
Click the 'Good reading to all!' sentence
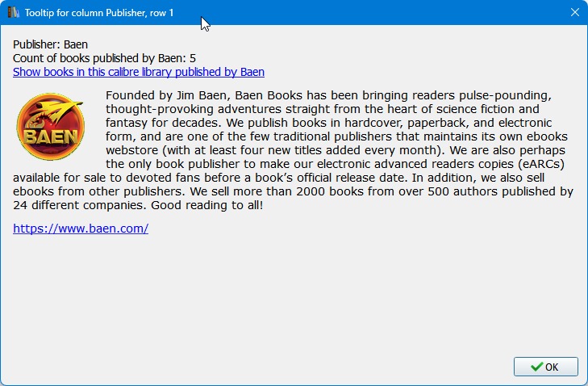click(x=207, y=205)
